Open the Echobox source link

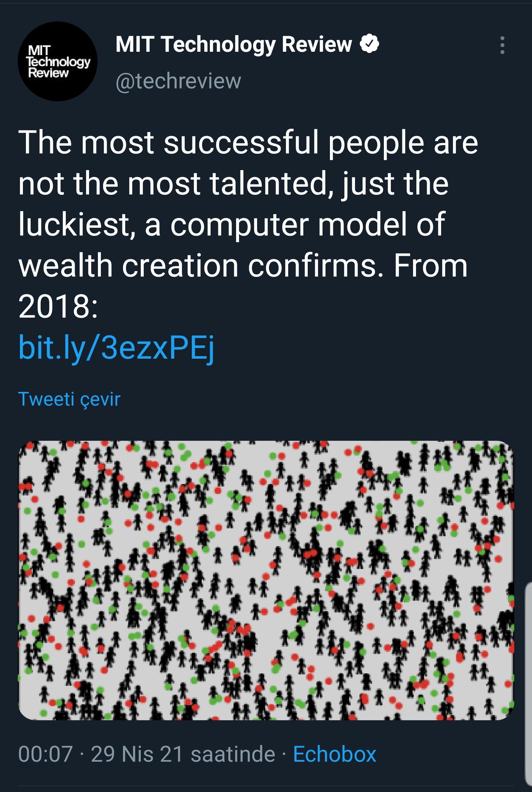pyautogui.click(x=334, y=754)
